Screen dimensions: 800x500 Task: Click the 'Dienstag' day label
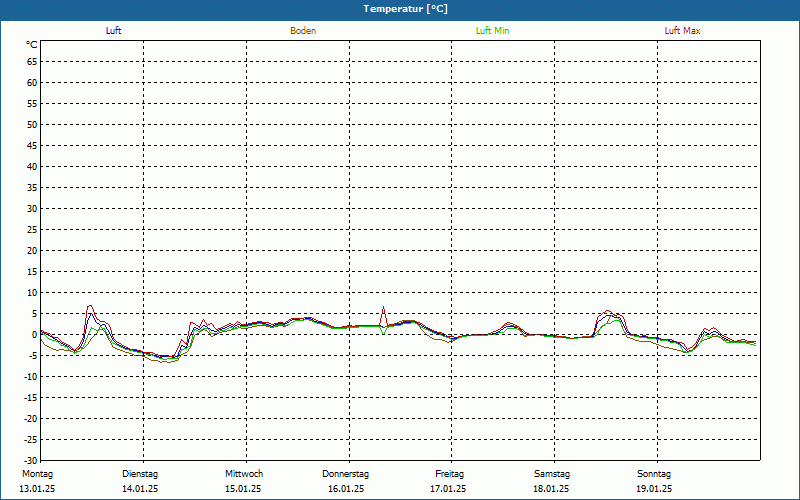(x=140, y=474)
